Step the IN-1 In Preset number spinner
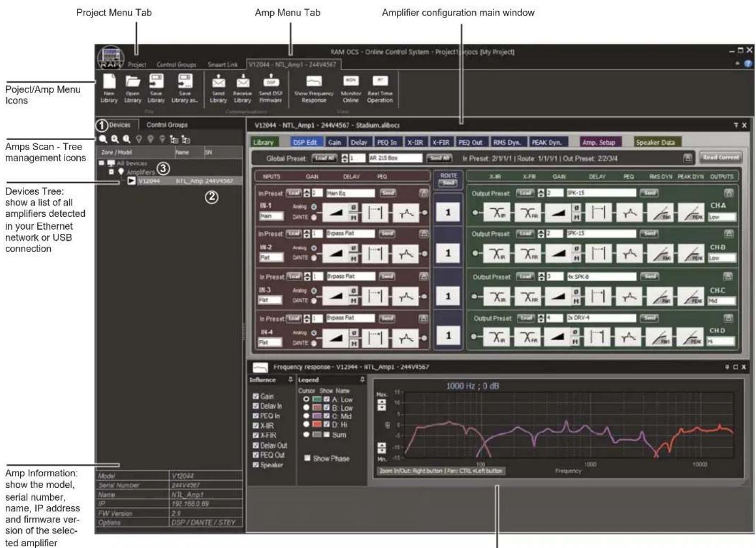Viewport: 756px width, 548px height. click(x=307, y=193)
